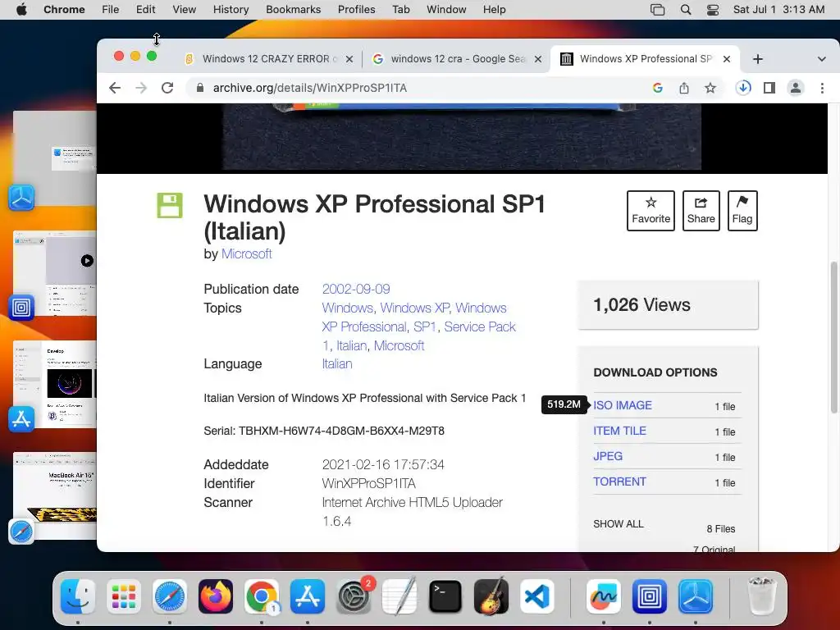Click the page vertical scrollbar thumb
Image resolution: width=840 pixels, height=630 pixels.
(833, 337)
